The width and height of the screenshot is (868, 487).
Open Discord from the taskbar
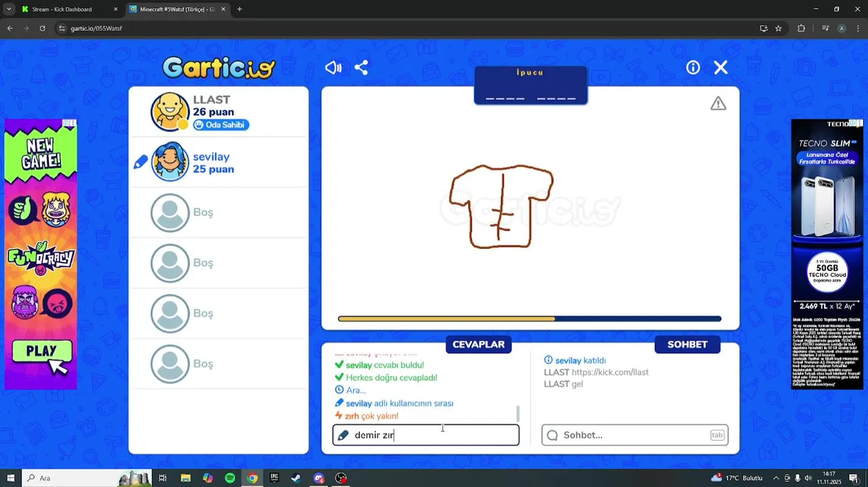[319, 478]
